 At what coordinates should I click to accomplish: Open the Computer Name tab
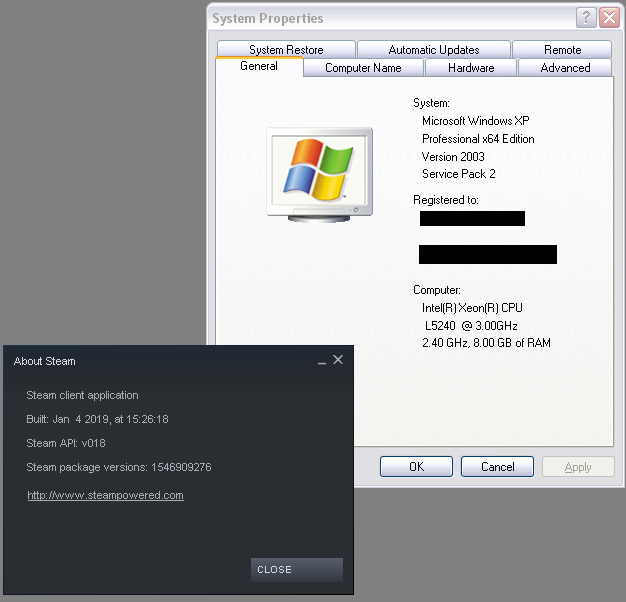[363, 68]
